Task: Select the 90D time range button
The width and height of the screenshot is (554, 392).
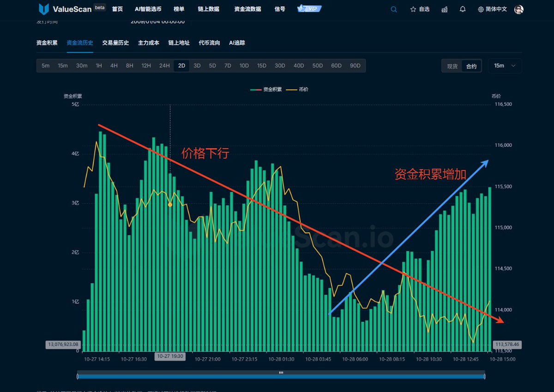Action: point(355,66)
